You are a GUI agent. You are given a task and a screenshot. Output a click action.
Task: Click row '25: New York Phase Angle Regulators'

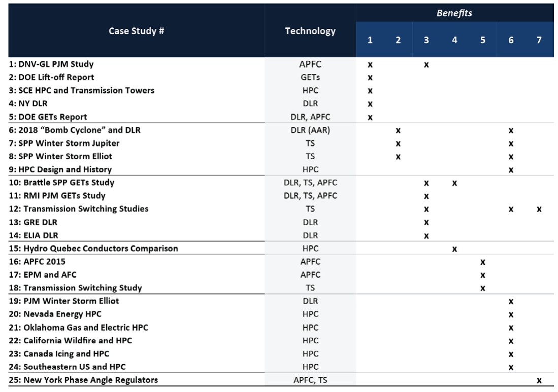click(281, 380)
